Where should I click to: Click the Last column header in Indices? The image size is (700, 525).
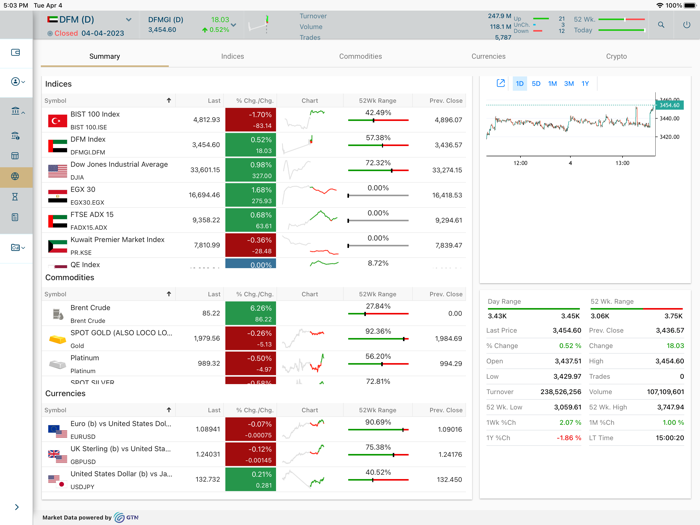point(214,100)
